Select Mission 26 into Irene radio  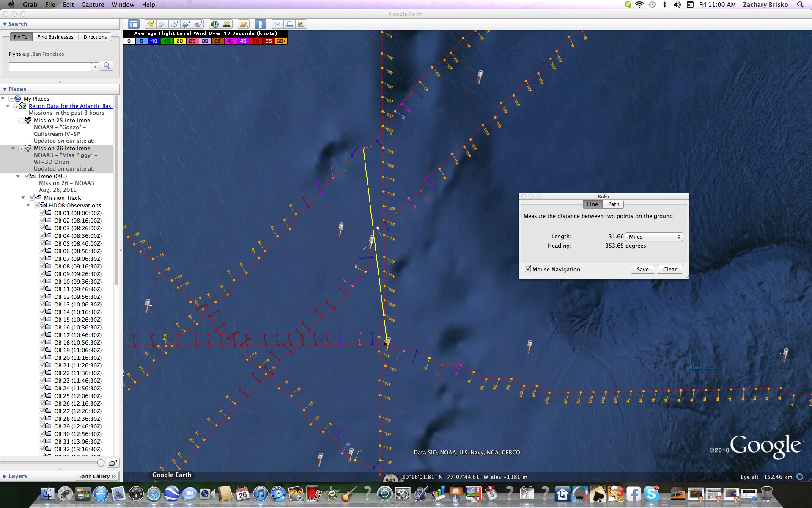point(21,149)
